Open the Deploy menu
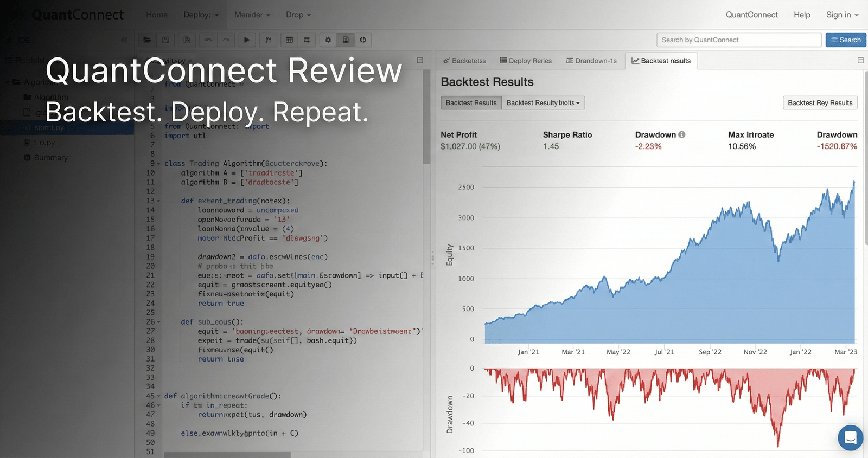The image size is (868, 458). 201,15
